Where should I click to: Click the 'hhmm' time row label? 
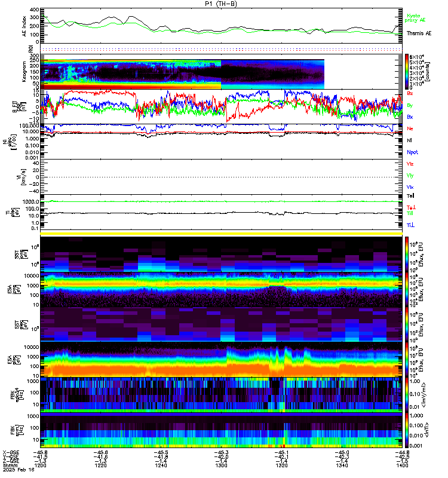[9, 465]
